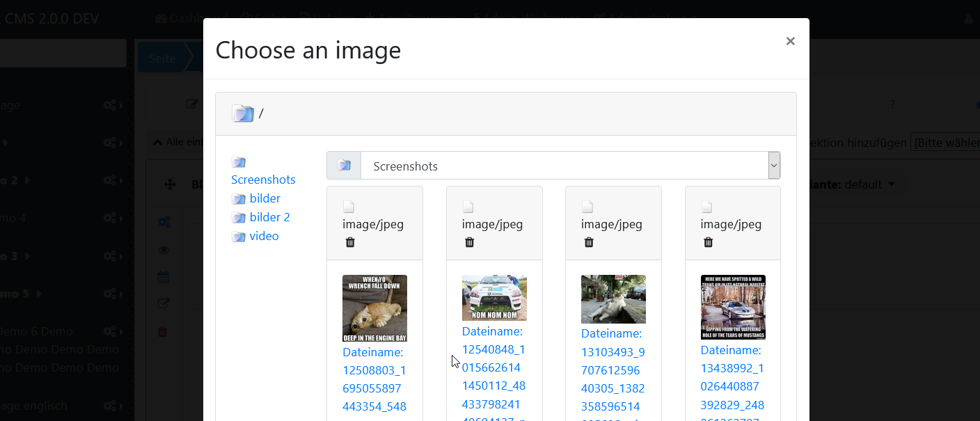Click the dropdown arrow of the folder select

coord(774,166)
